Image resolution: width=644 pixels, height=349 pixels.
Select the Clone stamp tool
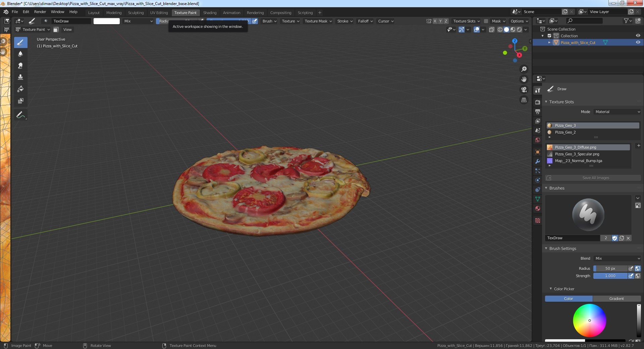20,78
